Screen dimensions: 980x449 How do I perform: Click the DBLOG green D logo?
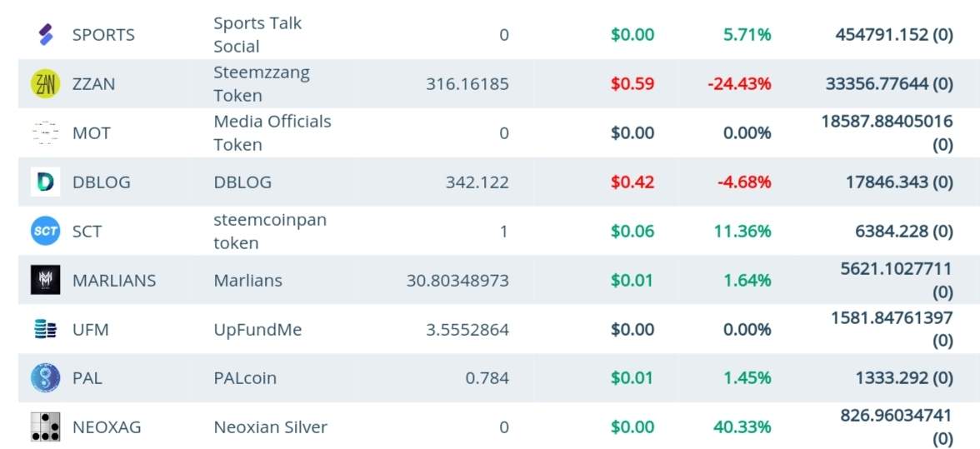click(x=46, y=182)
